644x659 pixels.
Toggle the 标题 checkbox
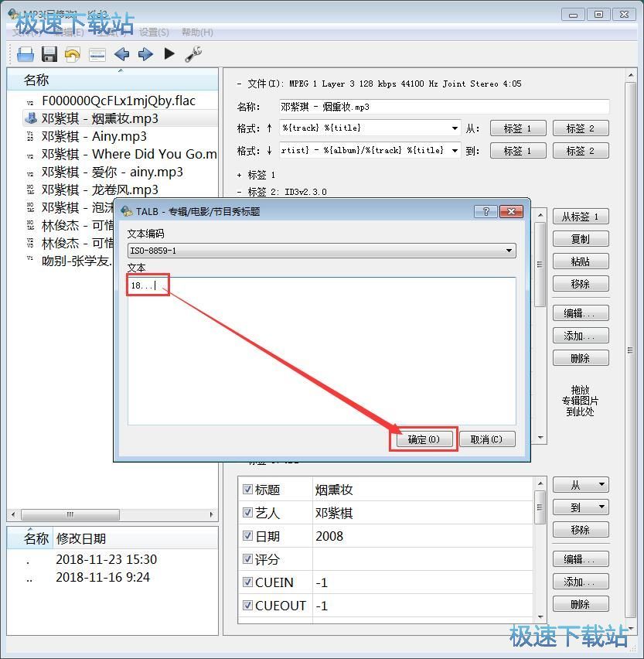coord(247,489)
